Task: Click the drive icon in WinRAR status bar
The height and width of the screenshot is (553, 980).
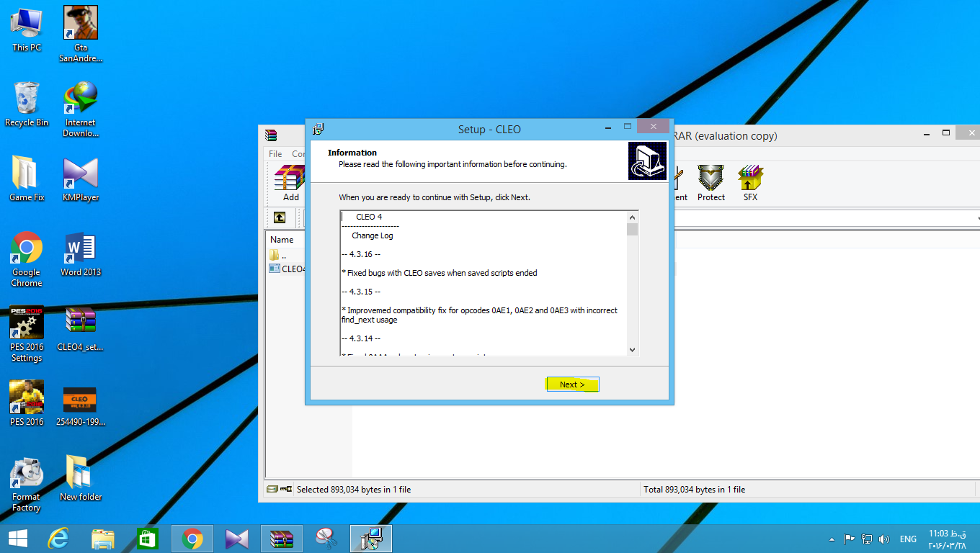Action: [x=272, y=489]
